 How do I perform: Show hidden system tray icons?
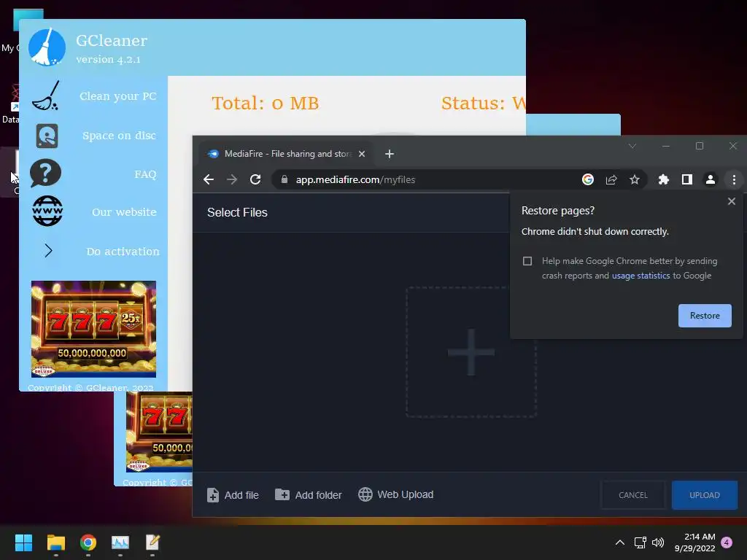pos(619,542)
